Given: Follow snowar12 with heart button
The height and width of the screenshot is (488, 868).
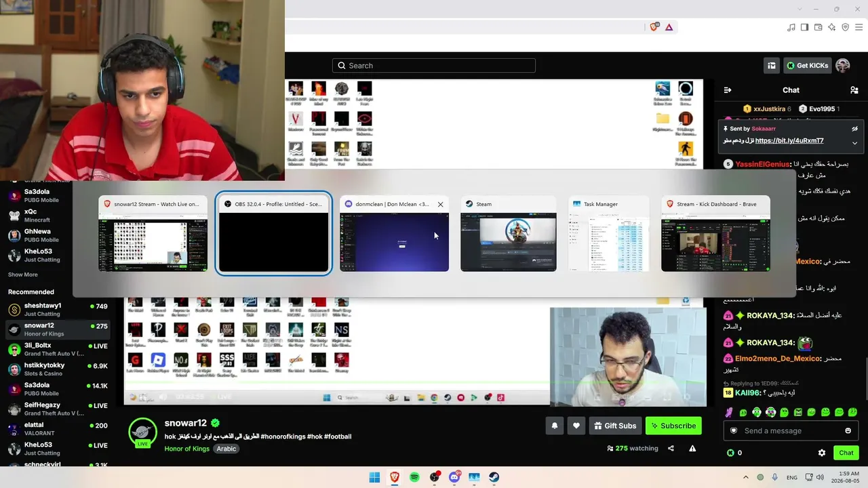Looking at the screenshot, I should click(x=576, y=426).
